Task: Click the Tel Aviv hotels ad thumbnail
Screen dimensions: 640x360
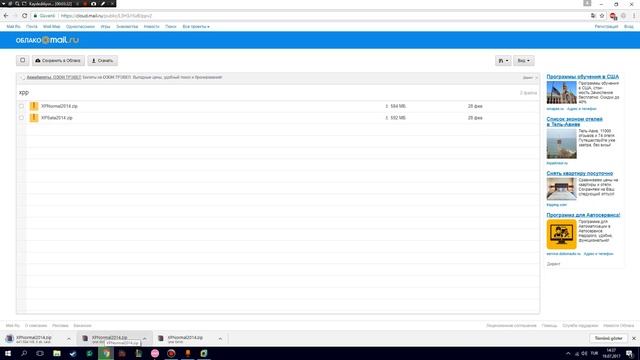Action: click(562, 144)
